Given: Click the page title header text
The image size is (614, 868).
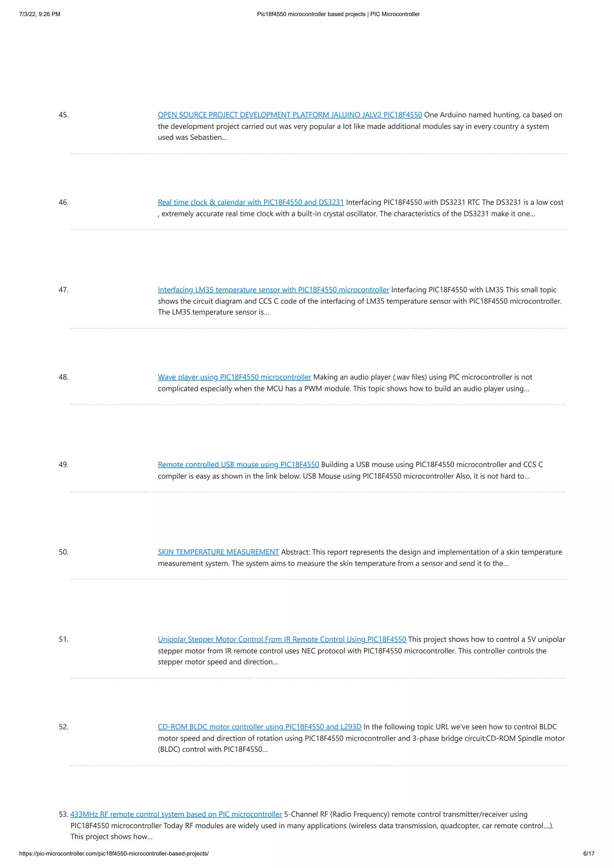Looking at the screenshot, I should click(x=338, y=14).
